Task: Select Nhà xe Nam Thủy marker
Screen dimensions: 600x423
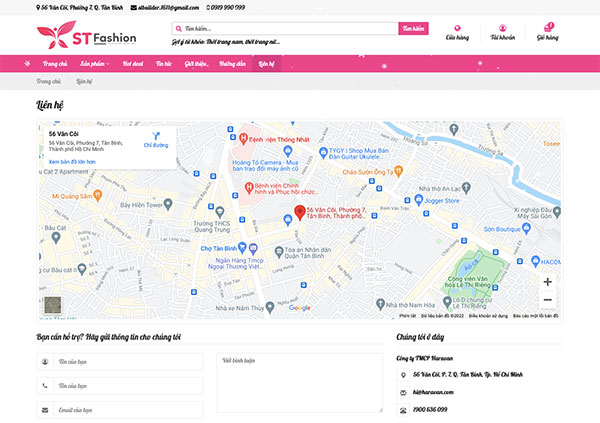Action: 270,307
